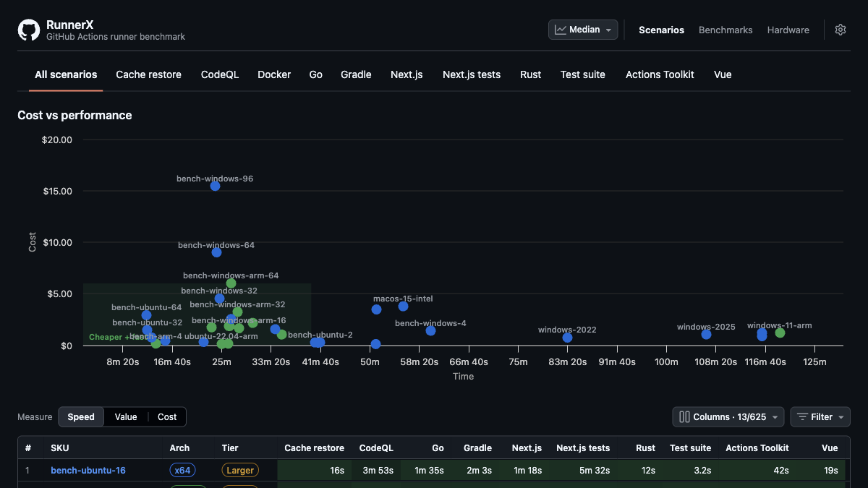Click the bench-windows-64 data point
868x488 pixels.
click(216, 252)
